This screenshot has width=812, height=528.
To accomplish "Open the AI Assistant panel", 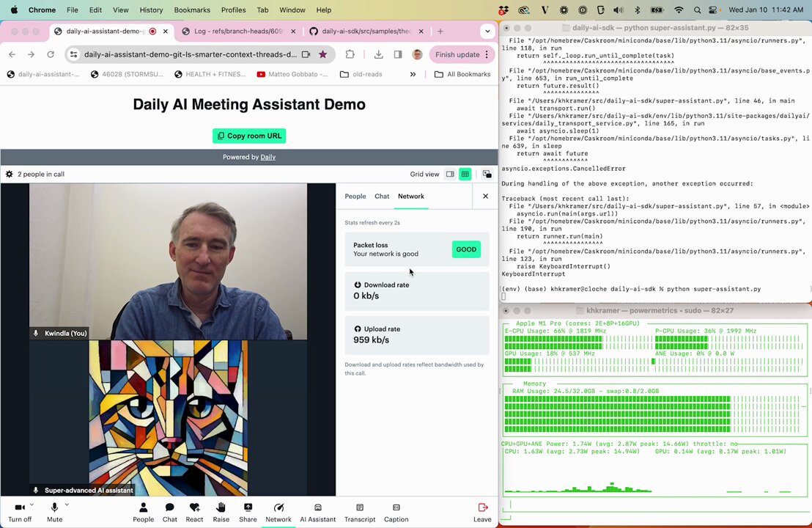I will click(x=317, y=513).
